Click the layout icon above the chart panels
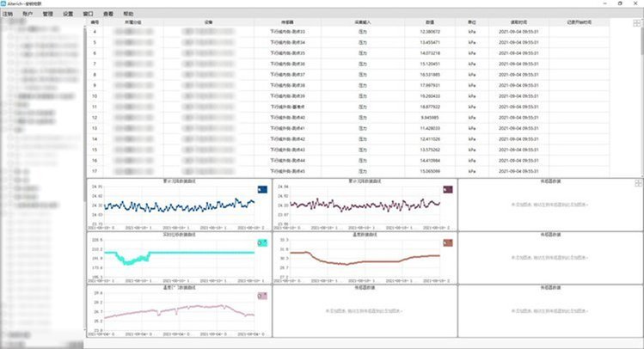The width and height of the screenshot is (644, 349). click(637, 182)
